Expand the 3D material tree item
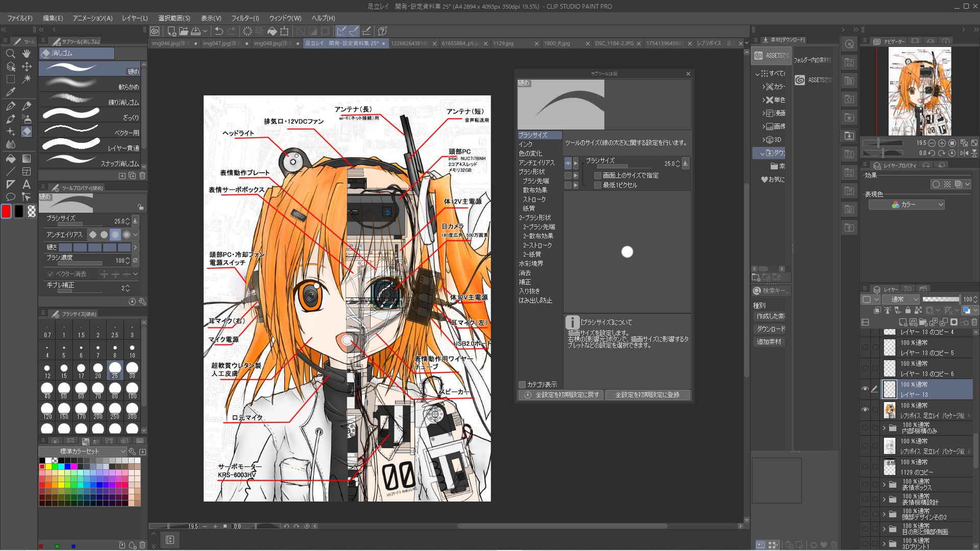This screenshot has width=980, height=551. point(764,139)
